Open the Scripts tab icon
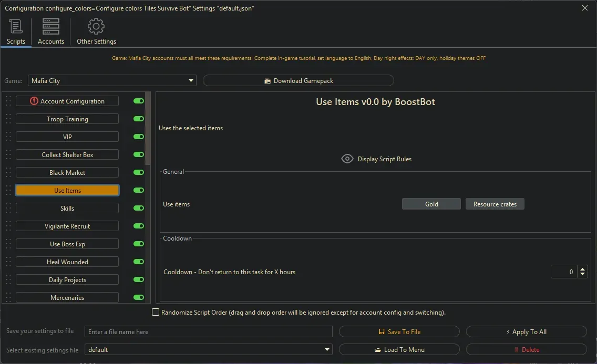 tap(16, 26)
